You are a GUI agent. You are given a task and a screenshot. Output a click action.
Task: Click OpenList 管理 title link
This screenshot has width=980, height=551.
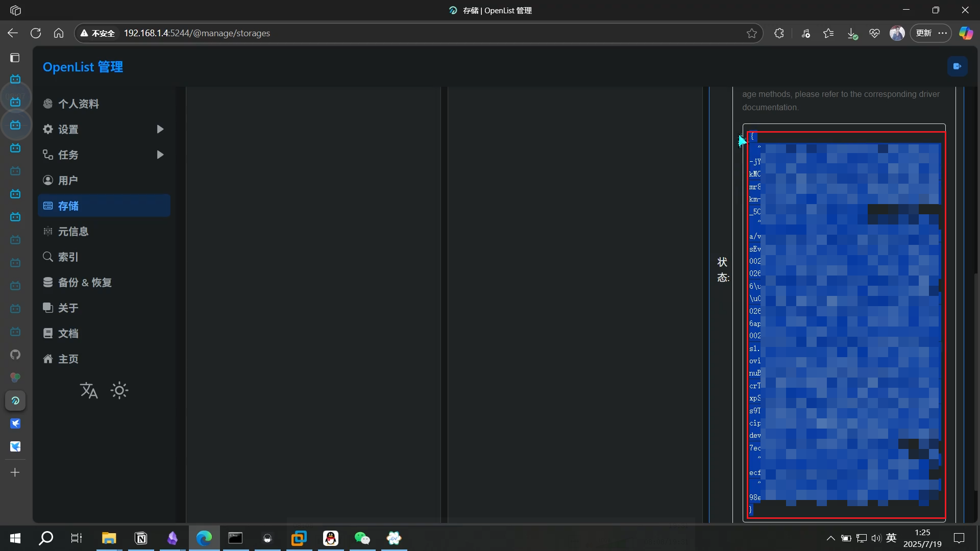[x=83, y=67]
